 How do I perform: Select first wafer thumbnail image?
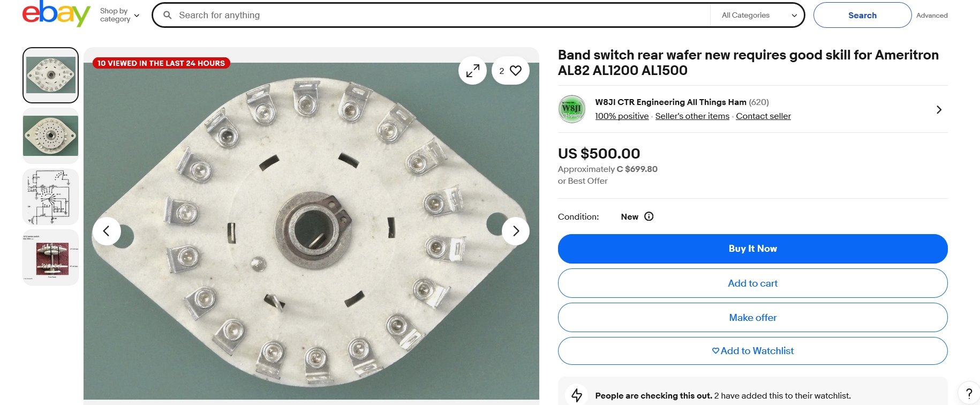click(x=50, y=75)
